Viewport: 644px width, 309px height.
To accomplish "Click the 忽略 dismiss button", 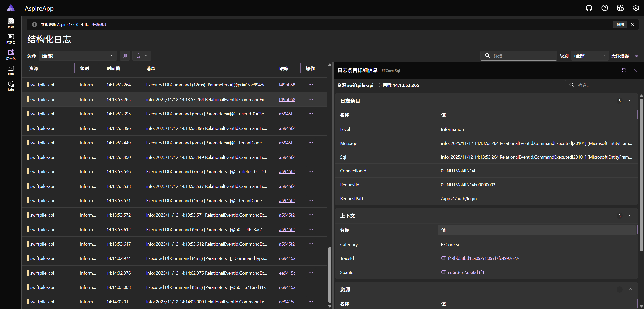I will tap(620, 25).
